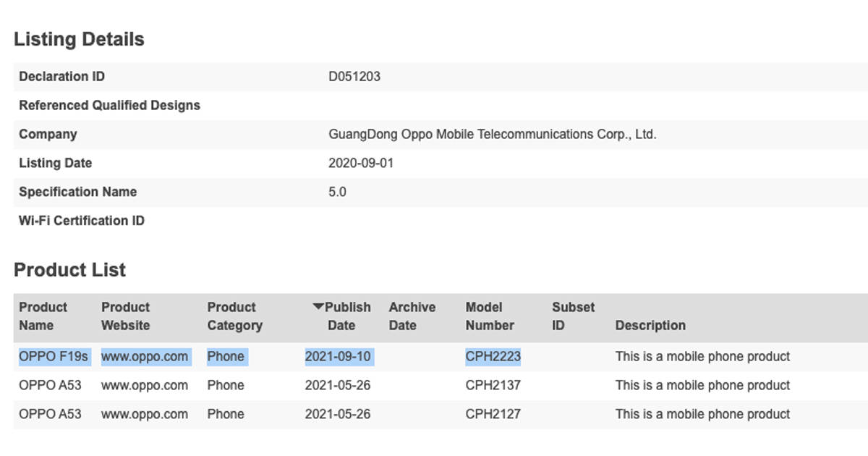Sort by Archive Date column header
Viewport: 868px width, 456px height.
(x=412, y=316)
